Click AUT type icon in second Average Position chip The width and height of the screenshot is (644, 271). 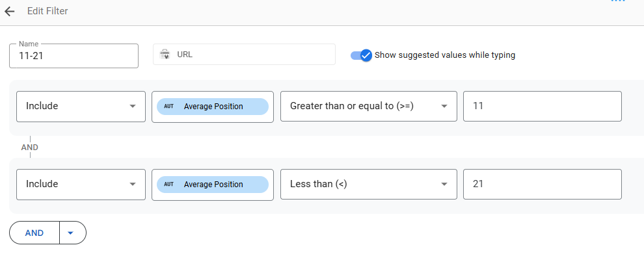(168, 185)
